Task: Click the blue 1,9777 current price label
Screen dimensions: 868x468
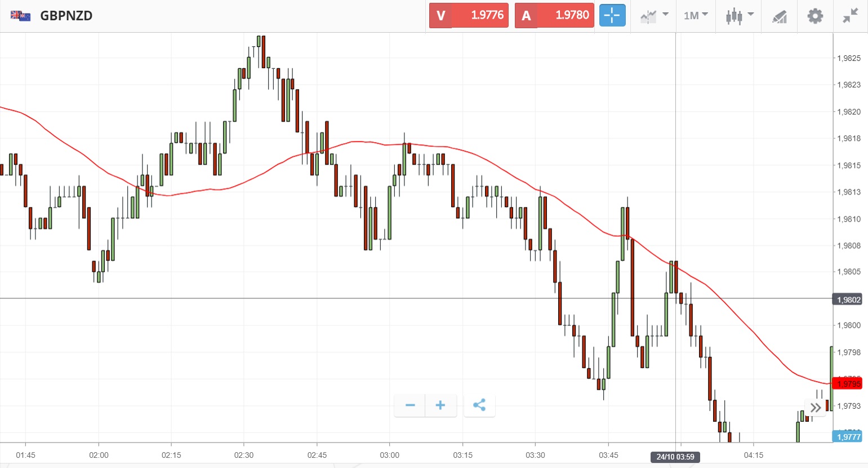Action: (x=848, y=437)
